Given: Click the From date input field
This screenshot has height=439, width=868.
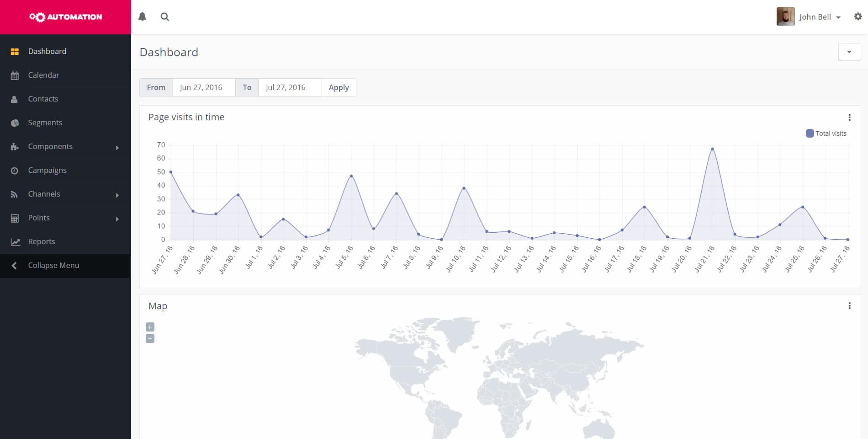Looking at the screenshot, I should click(x=204, y=87).
